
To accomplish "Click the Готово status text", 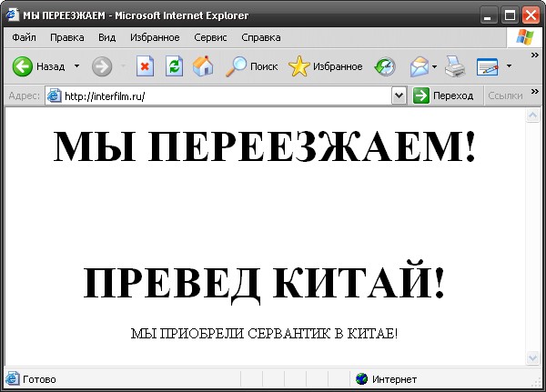I will coord(39,379).
